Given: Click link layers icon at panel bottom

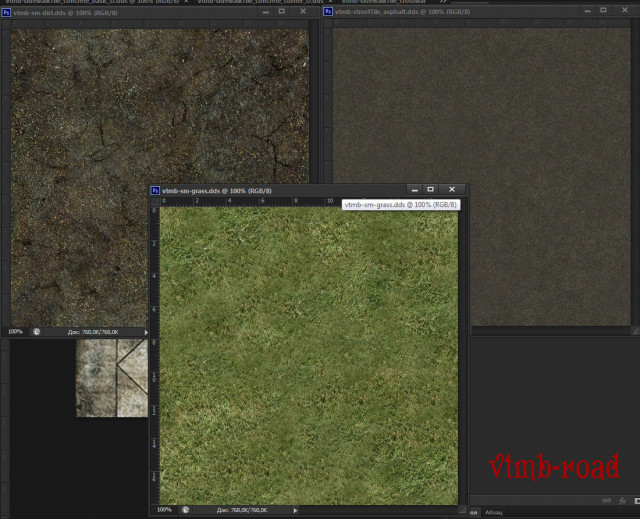Looking at the screenshot, I should point(607,501).
